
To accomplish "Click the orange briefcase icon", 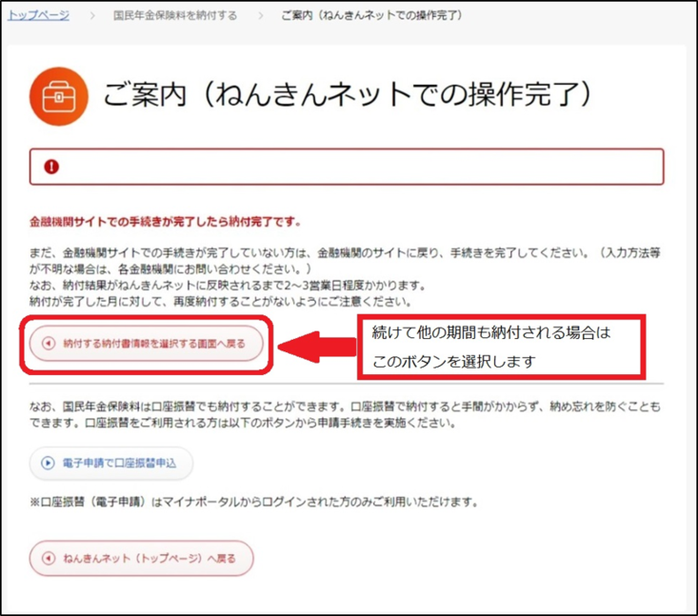I will (x=59, y=96).
